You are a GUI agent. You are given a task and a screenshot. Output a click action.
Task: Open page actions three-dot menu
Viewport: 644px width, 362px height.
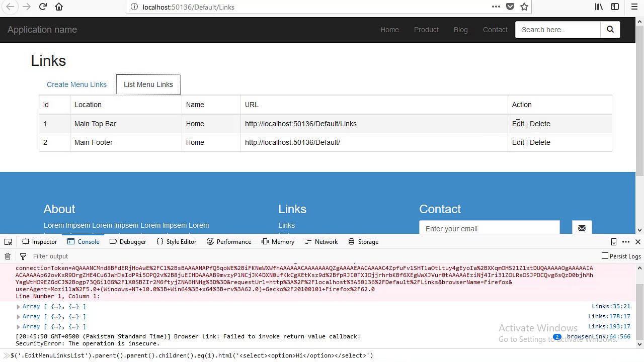tap(496, 7)
